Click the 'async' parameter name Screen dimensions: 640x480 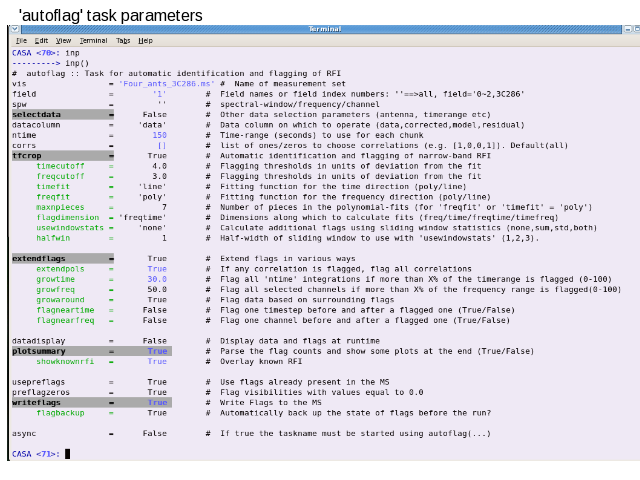pyautogui.click(x=24, y=433)
